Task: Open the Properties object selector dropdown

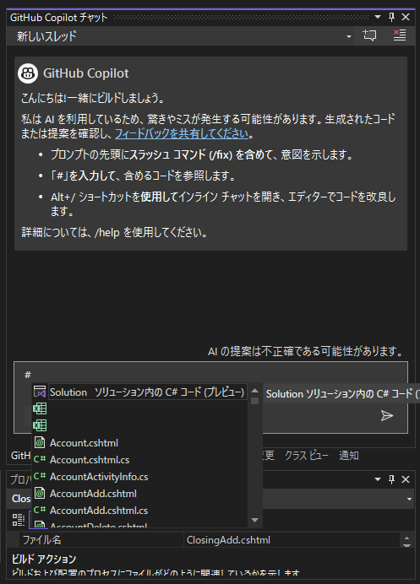Action: [x=409, y=499]
